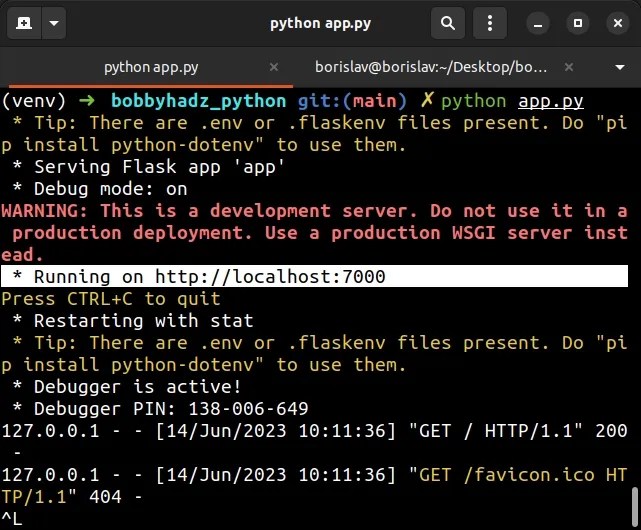Open terminal search with magnifier icon

(448, 23)
